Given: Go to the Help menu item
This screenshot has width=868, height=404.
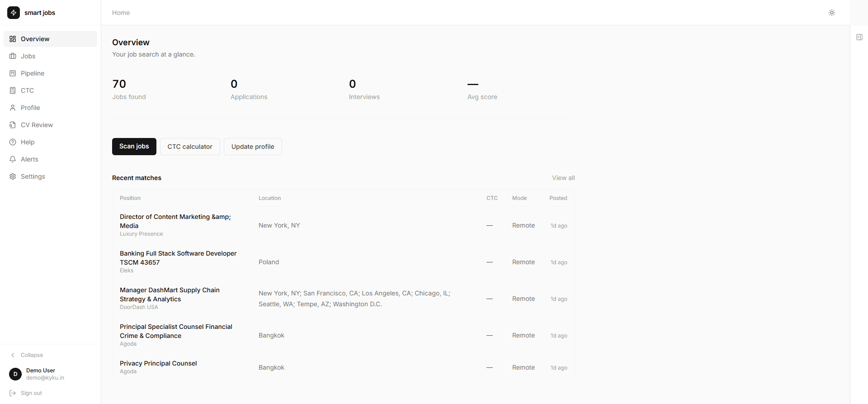Looking at the screenshot, I should click(x=28, y=142).
